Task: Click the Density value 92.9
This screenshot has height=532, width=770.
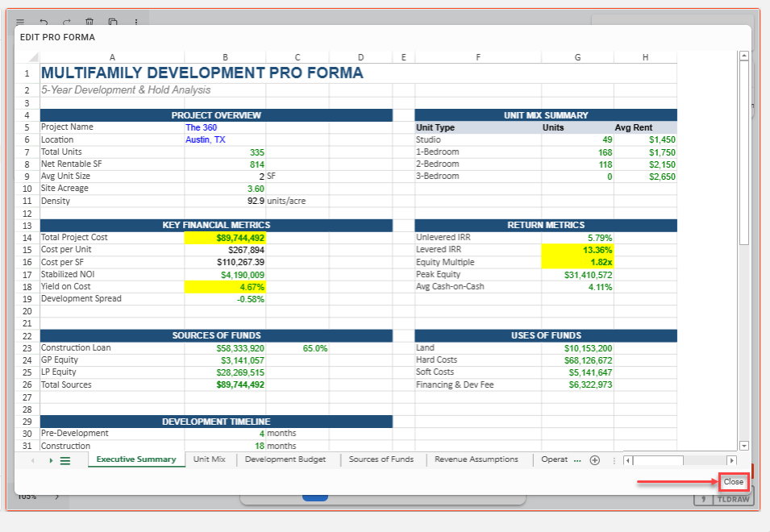Action: (x=225, y=202)
